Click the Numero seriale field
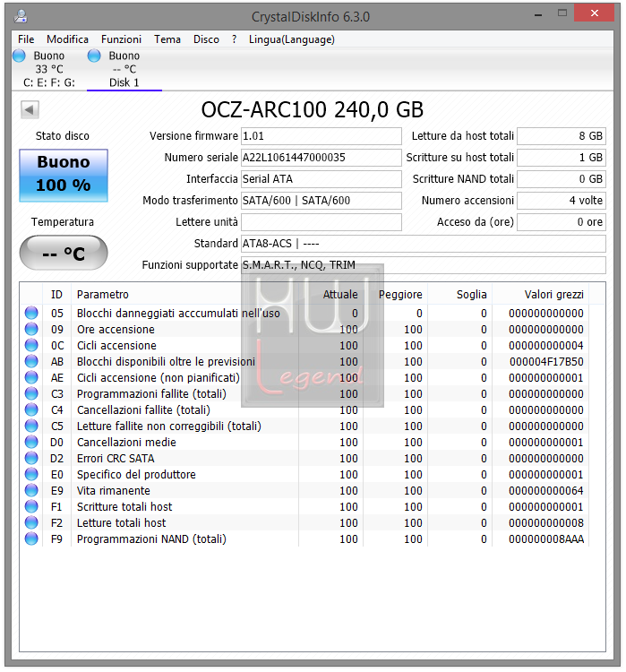 [322, 158]
